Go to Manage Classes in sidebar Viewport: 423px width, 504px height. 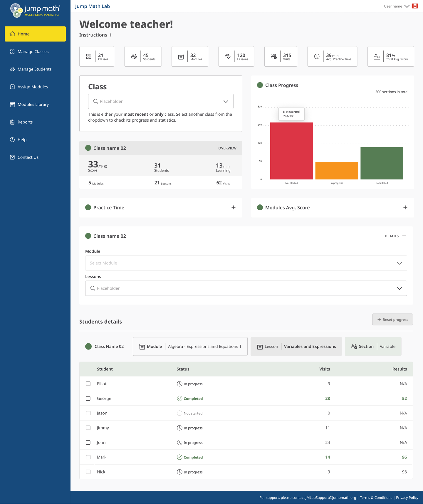[33, 52]
